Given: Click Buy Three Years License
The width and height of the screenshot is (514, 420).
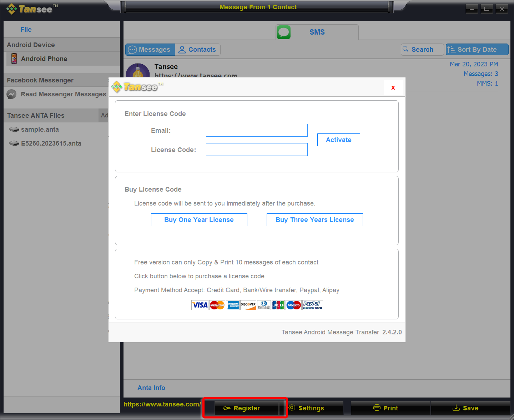Looking at the screenshot, I should coord(315,220).
